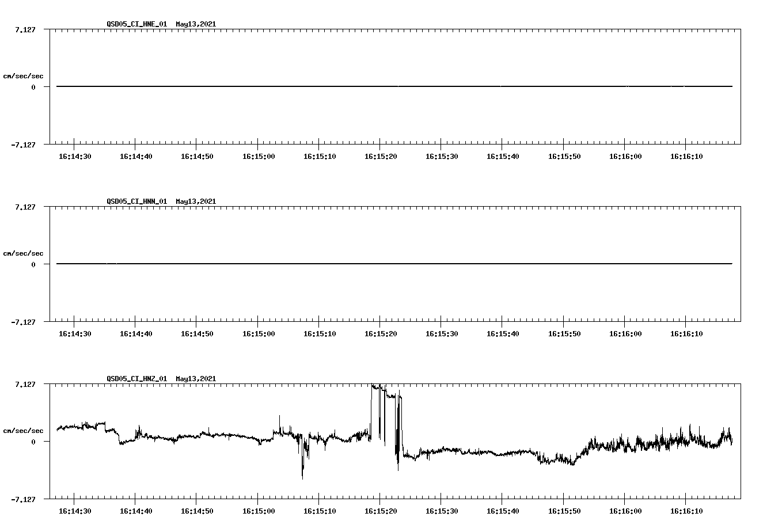
Task: Click the 16:15:20 time tick on bottom axis
Action: click(380, 510)
